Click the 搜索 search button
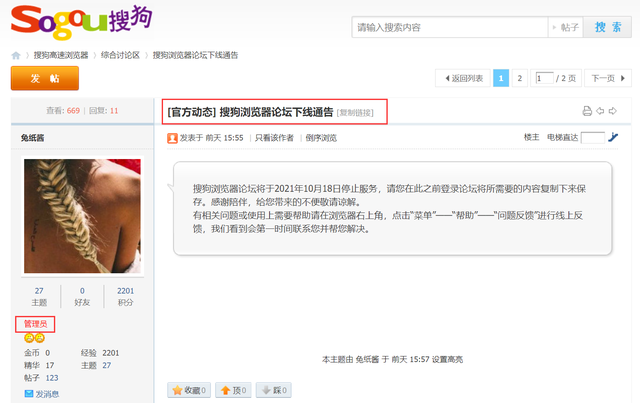This screenshot has height=403, width=640. coord(607,27)
